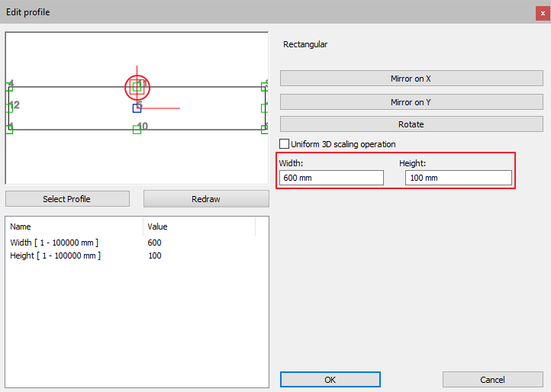Click the top-left anchor point 4
The width and height of the screenshot is (551, 392).
8,86
